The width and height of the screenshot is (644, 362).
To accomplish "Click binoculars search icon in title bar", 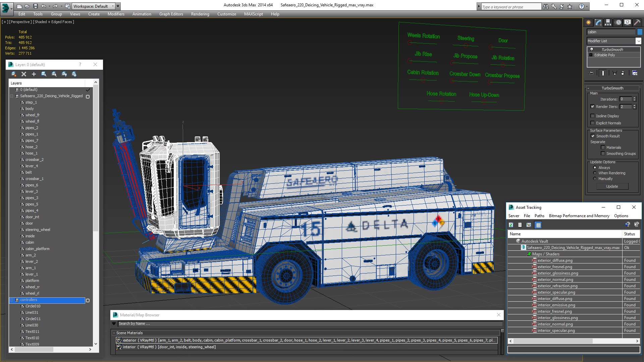I will tap(546, 6).
